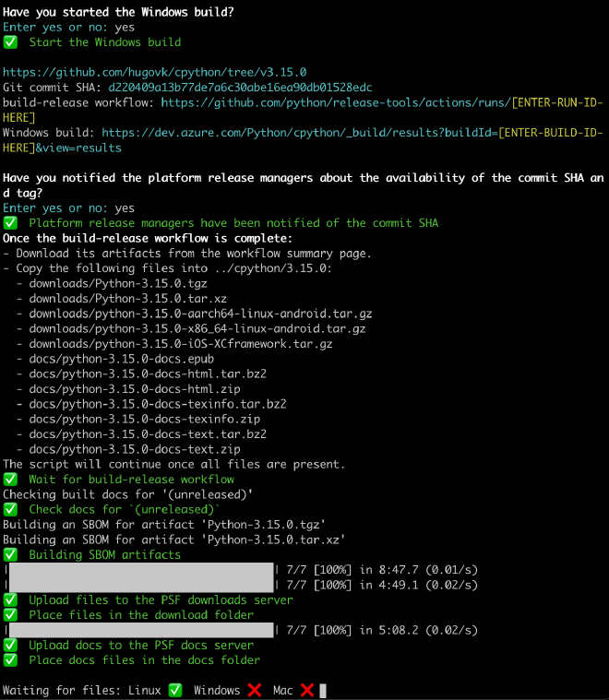
Task: Click '7/7 [100%] in 8:47.7 (0.01/s)' status
Action: click(x=382, y=570)
